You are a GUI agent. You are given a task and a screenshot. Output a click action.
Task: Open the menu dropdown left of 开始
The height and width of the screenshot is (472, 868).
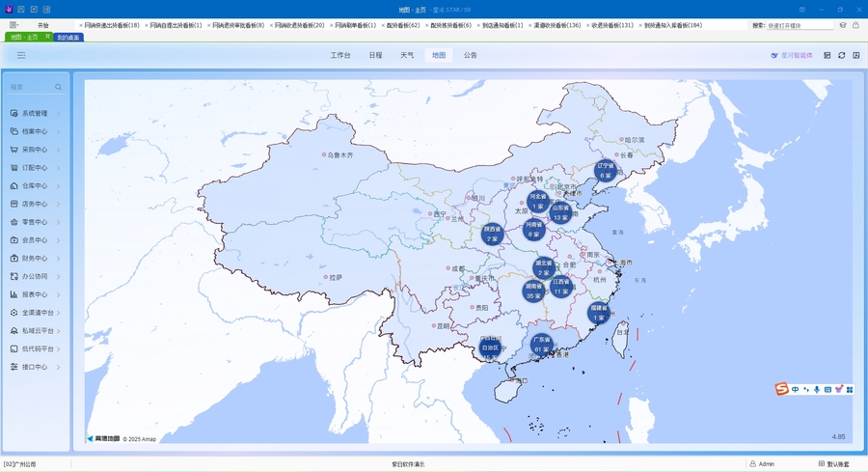pos(14,25)
